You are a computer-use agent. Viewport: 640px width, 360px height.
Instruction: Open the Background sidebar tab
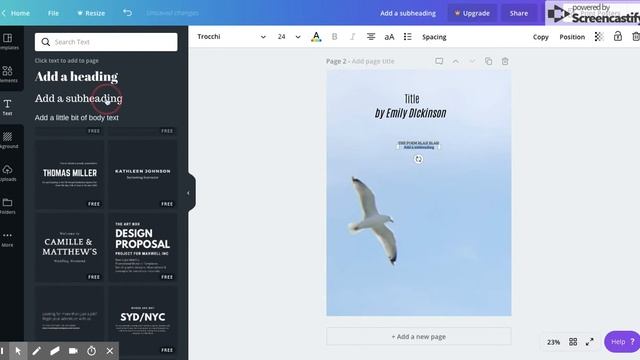[x=8, y=140]
